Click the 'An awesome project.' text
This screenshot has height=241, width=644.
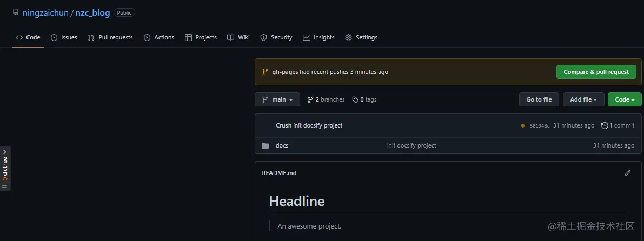[309, 226]
